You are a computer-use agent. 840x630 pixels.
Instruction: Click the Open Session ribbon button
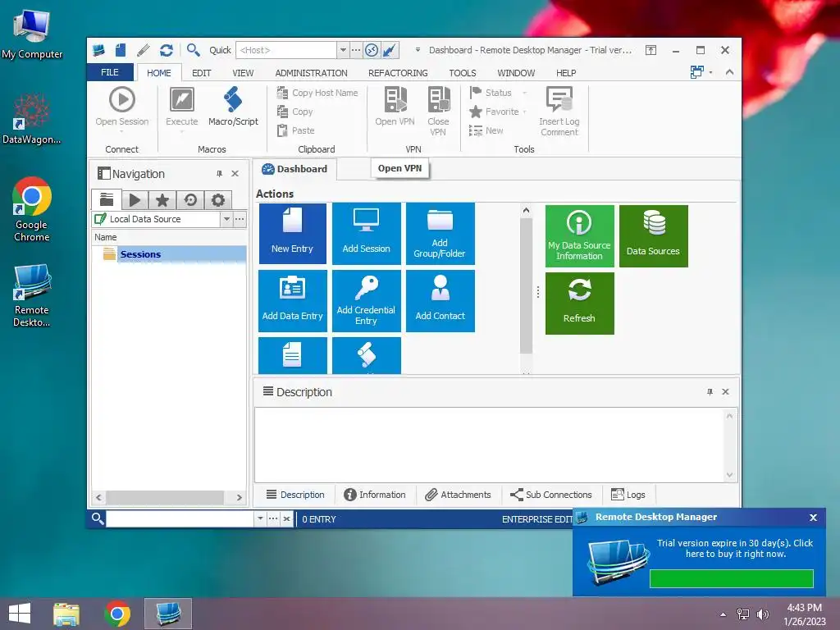[x=122, y=109]
